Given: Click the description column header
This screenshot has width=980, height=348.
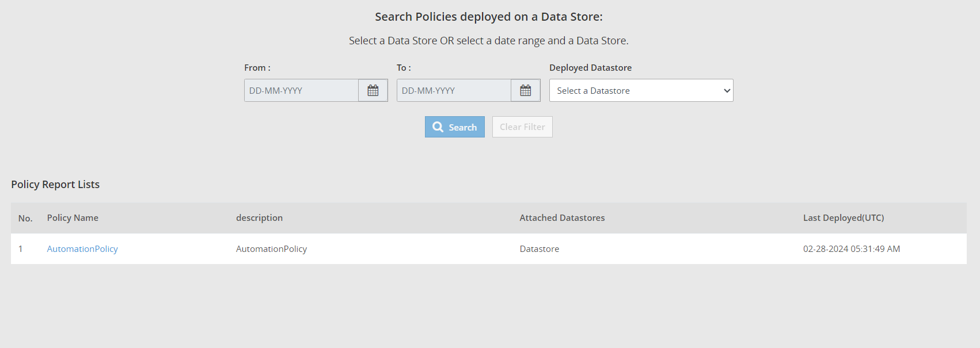Looking at the screenshot, I should (x=259, y=218).
